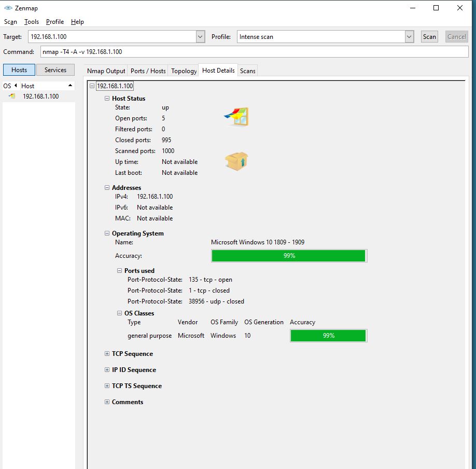476x469 pixels.
Task: Open the Profile dropdown arrow
Action: click(409, 37)
